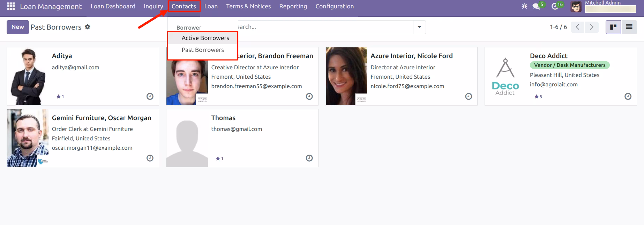This screenshot has height=225, width=644.
Task: Open Deco Addict logo thumbnail
Action: pyautogui.click(x=506, y=76)
